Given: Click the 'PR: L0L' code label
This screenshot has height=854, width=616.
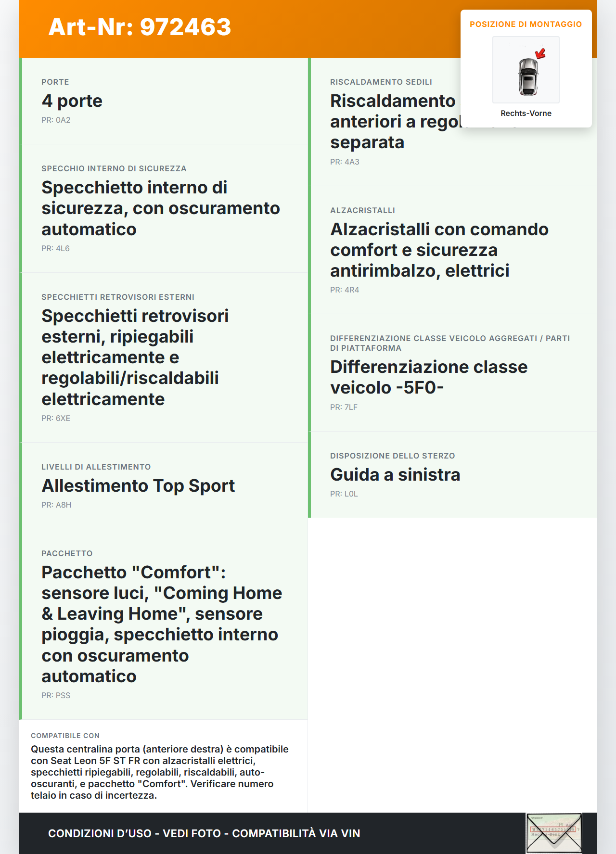Looking at the screenshot, I should [x=344, y=494].
